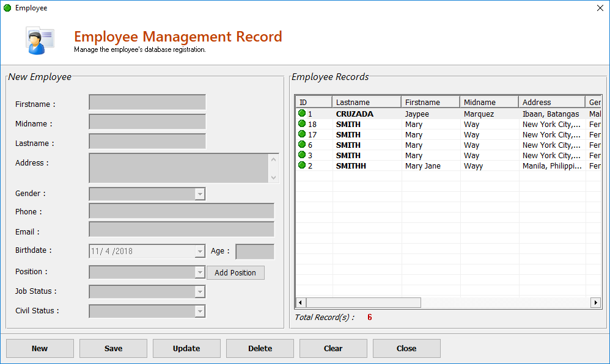Click the Add Position button
Screen dimensions: 610x364
pyautogui.click(x=235, y=272)
